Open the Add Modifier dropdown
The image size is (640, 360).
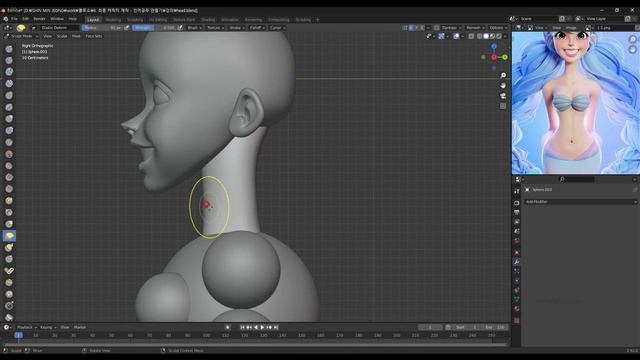coord(580,202)
